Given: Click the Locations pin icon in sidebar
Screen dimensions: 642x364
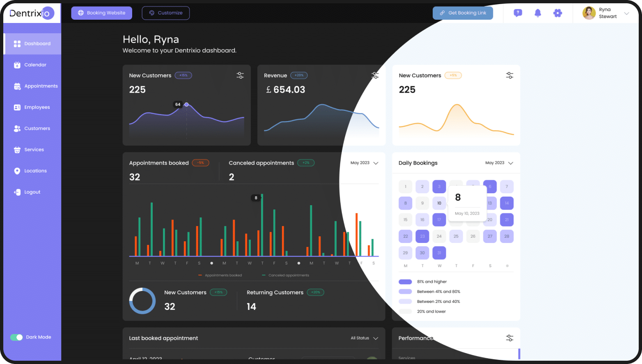Looking at the screenshot, I should pyautogui.click(x=17, y=171).
